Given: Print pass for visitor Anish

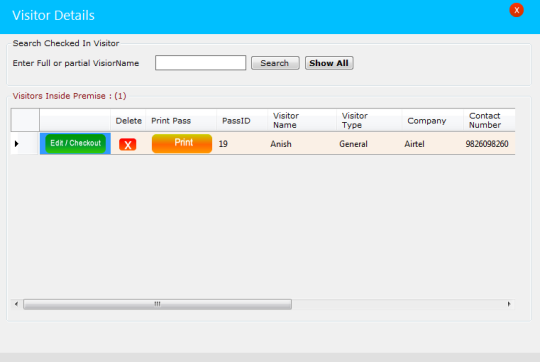Looking at the screenshot, I should 182,143.
